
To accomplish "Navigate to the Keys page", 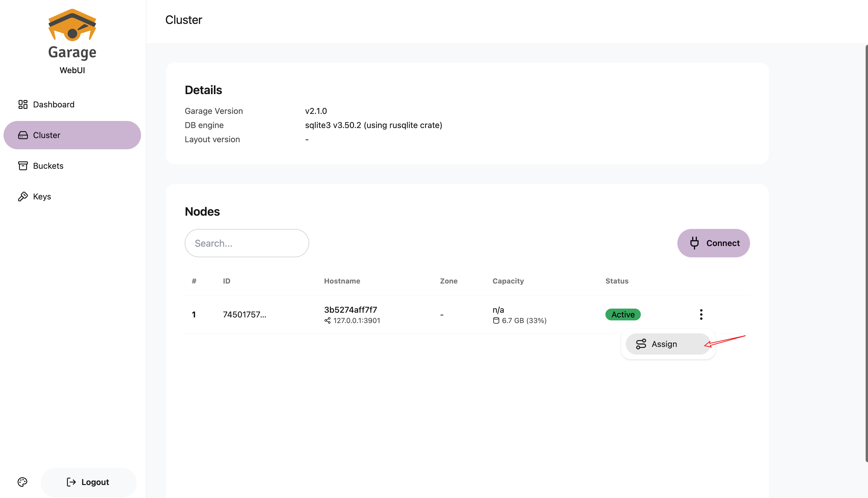I will [42, 196].
